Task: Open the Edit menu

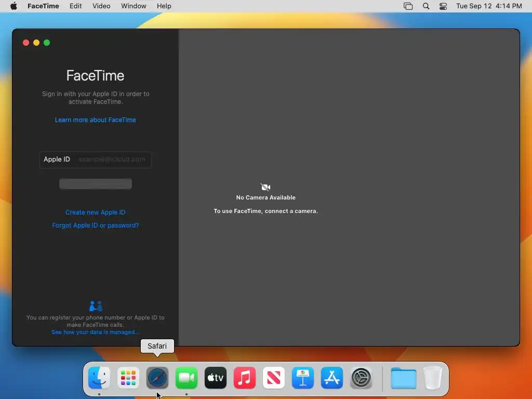Action: pyautogui.click(x=76, y=6)
